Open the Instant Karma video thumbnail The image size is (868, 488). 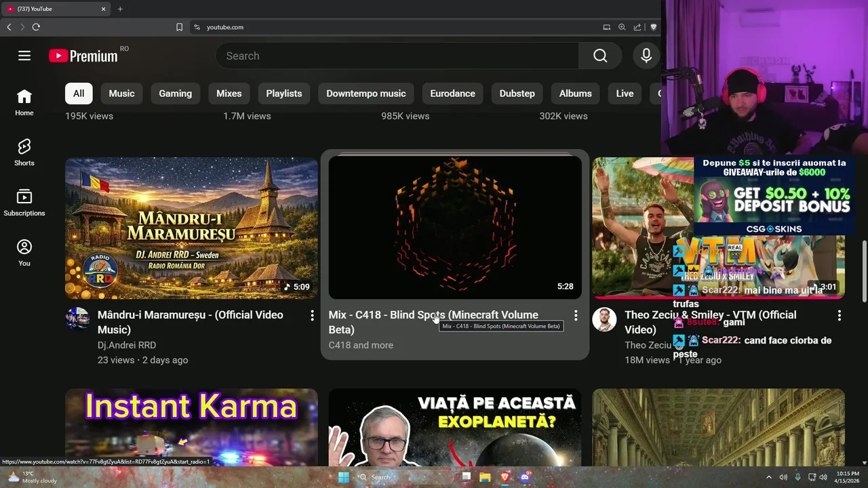191,427
